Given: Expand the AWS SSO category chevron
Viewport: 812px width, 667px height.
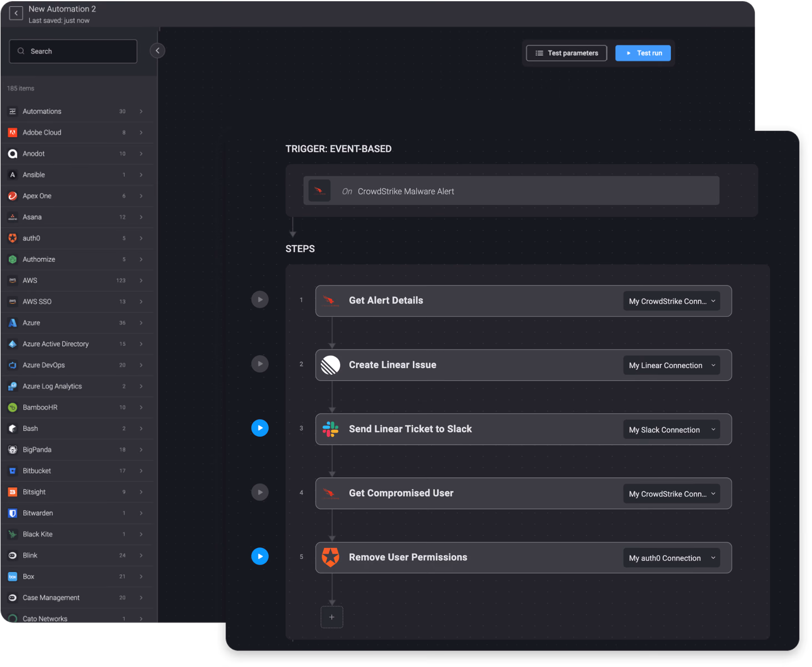Looking at the screenshot, I should pos(141,302).
